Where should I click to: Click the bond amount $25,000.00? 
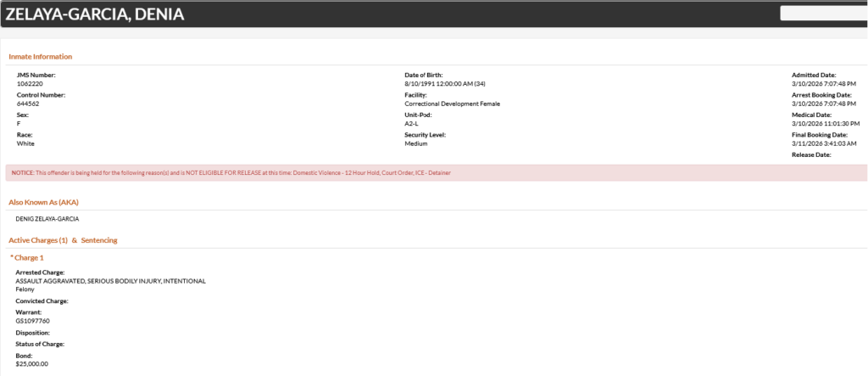32,363
